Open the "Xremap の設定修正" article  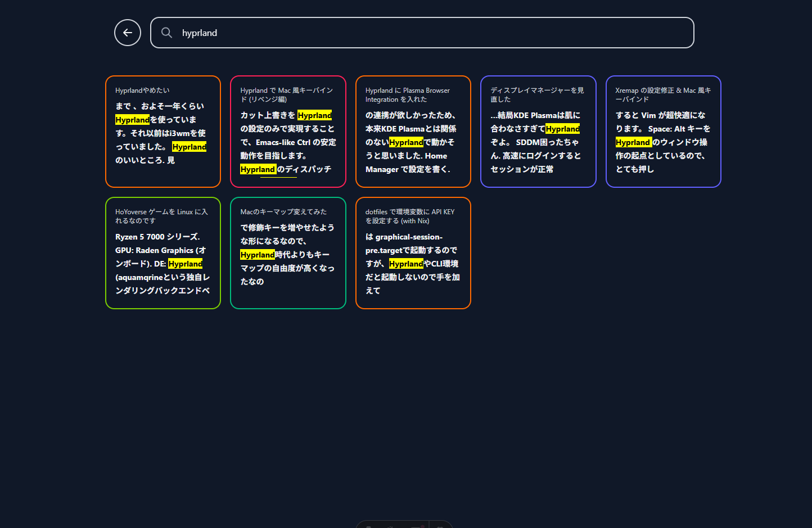[x=663, y=131]
